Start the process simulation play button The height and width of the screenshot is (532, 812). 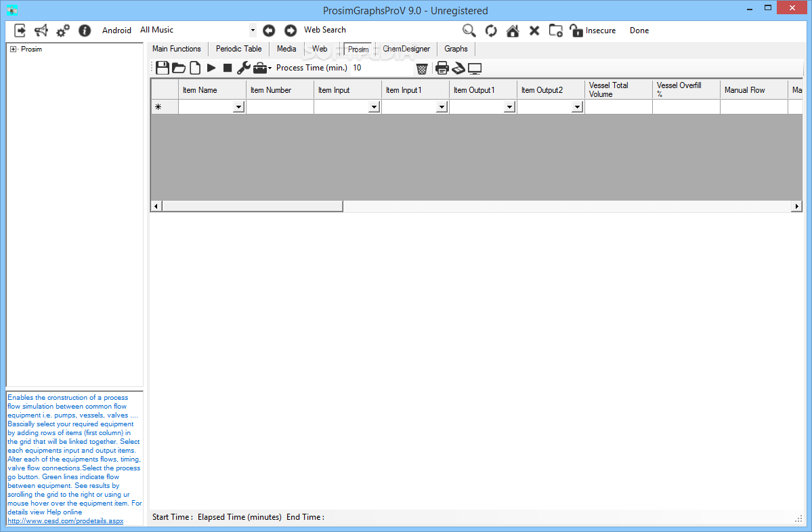point(211,68)
